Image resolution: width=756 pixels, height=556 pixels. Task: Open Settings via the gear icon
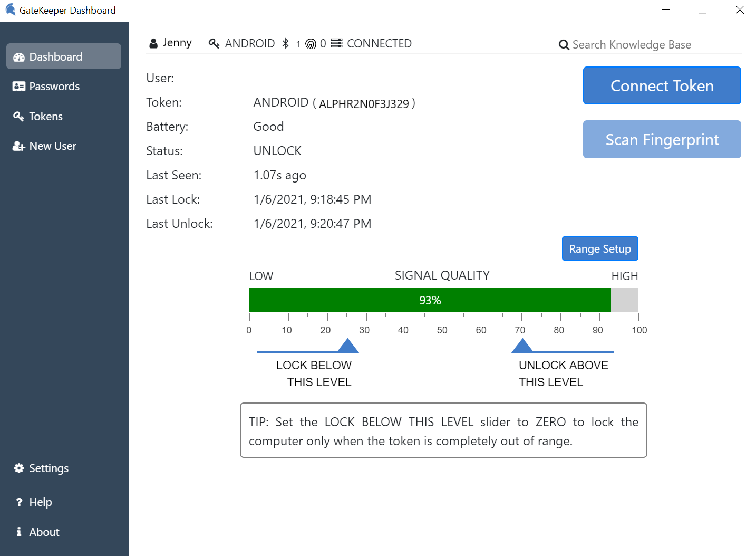tap(19, 468)
